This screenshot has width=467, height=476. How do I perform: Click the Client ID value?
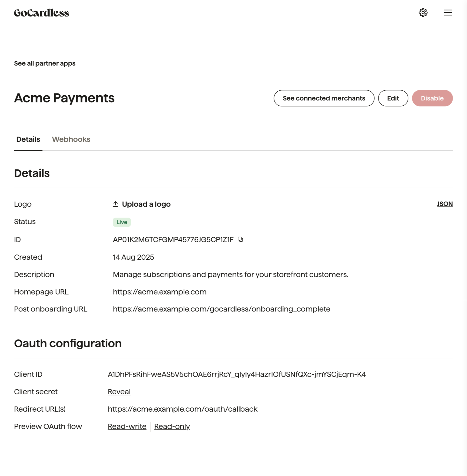pos(237,374)
